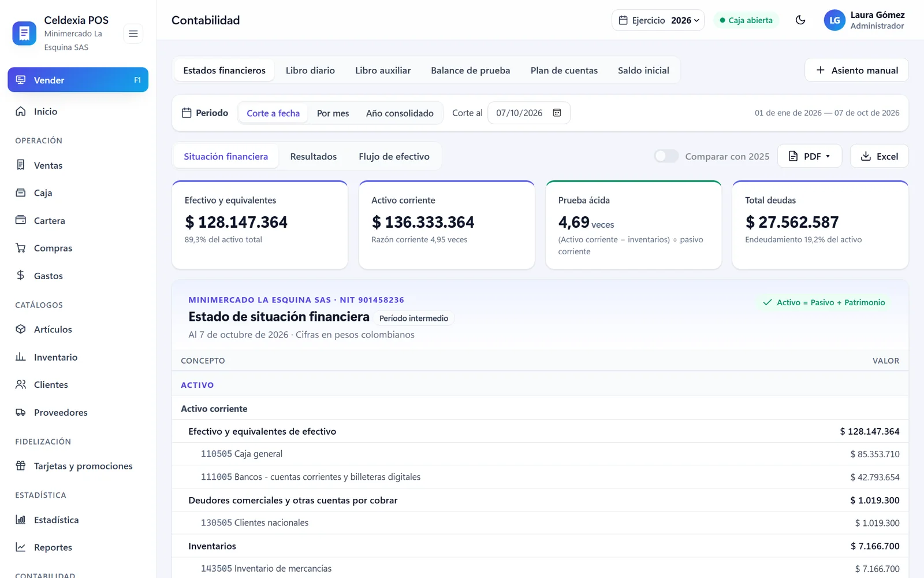This screenshot has width=924, height=578.
Task: Open Clientes list
Action: point(78,385)
